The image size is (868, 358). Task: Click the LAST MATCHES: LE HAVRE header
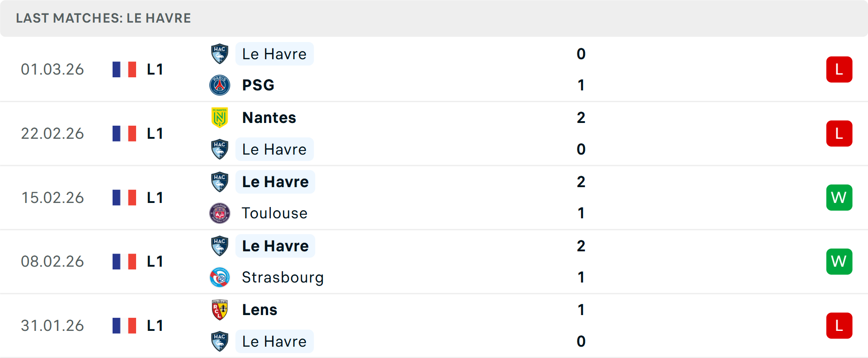coord(103,18)
